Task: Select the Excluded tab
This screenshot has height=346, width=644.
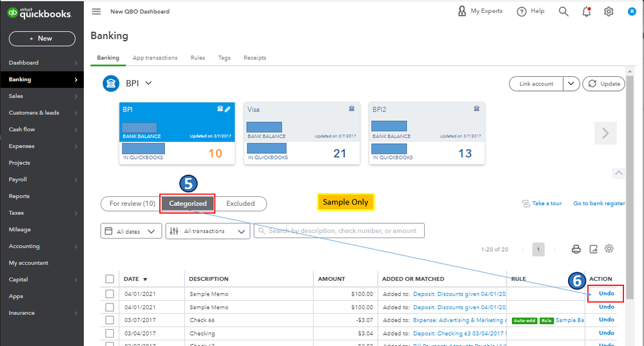Action: pyautogui.click(x=240, y=203)
